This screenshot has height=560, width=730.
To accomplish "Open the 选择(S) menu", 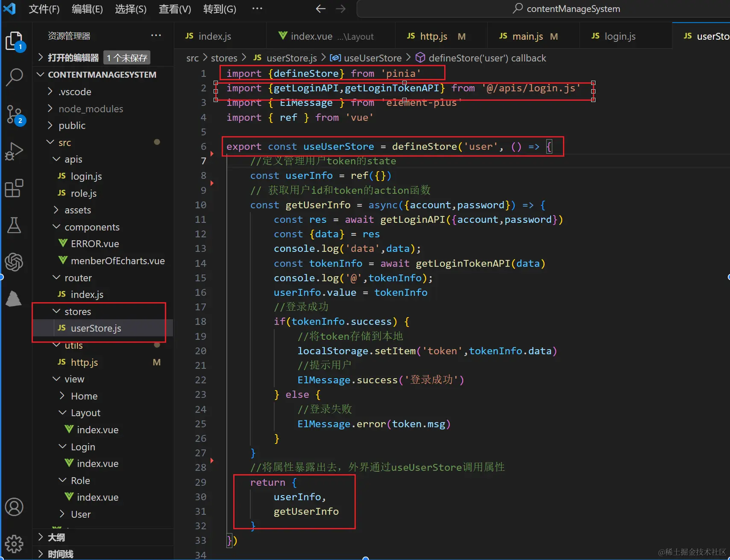I will 131,9.
